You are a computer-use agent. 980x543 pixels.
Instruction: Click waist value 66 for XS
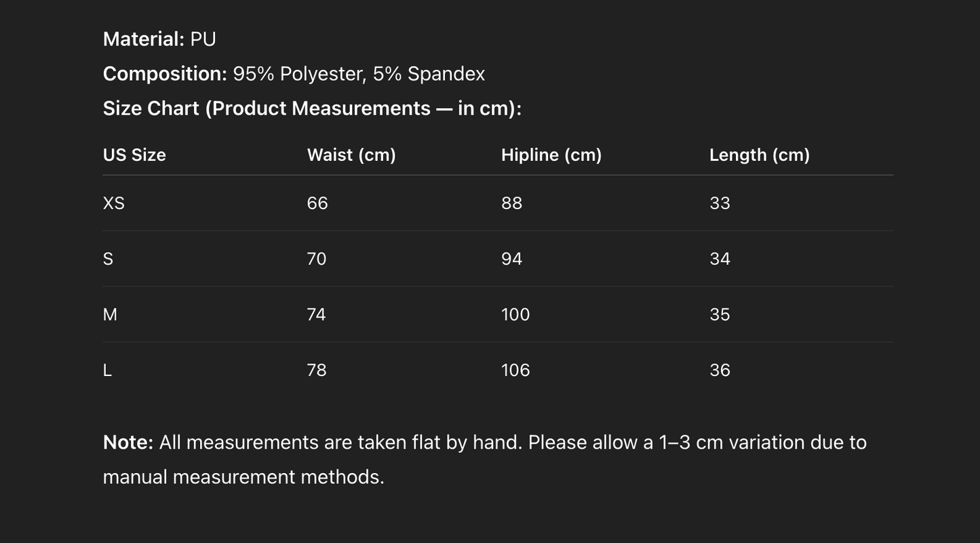[317, 204]
